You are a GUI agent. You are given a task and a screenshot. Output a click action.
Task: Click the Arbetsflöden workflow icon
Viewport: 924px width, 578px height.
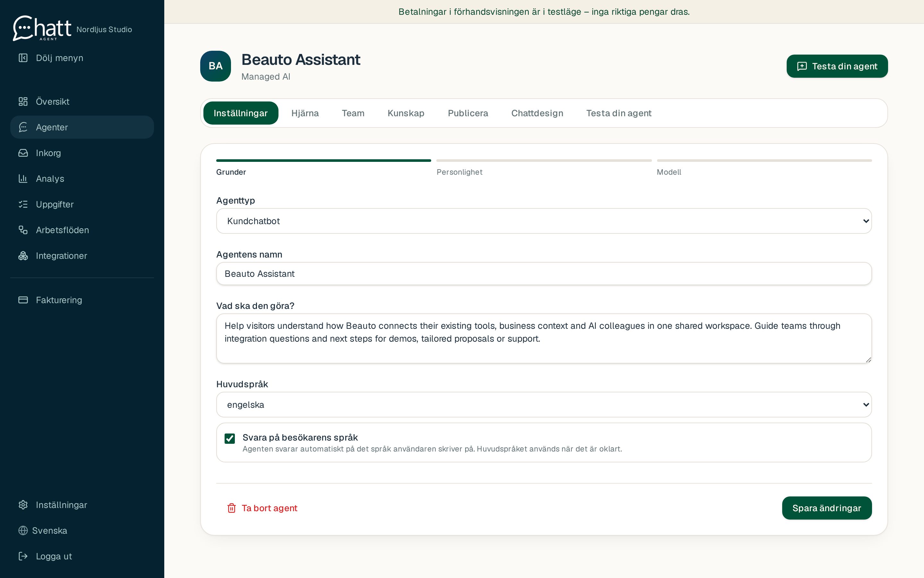click(x=23, y=230)
